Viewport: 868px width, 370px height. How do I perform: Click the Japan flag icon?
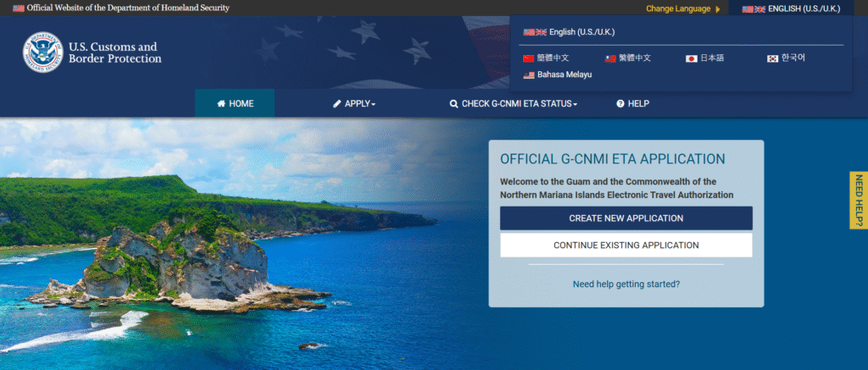point(691,58)
